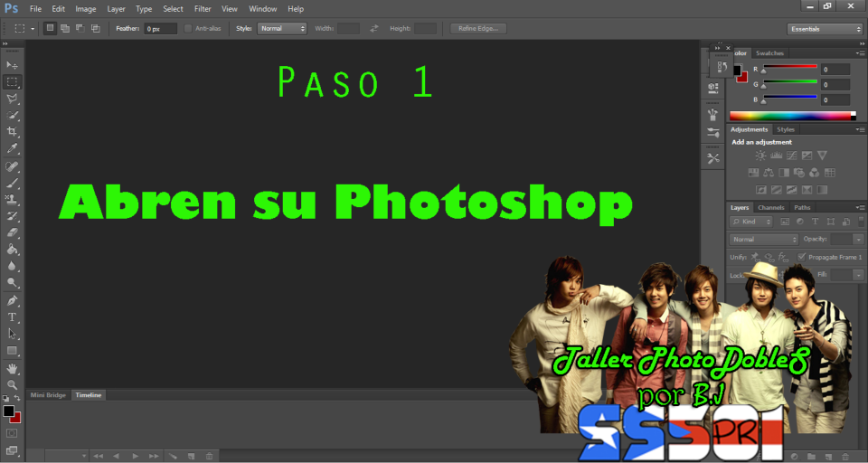Select the Polygonal Lasso tool

pos(12,99)
